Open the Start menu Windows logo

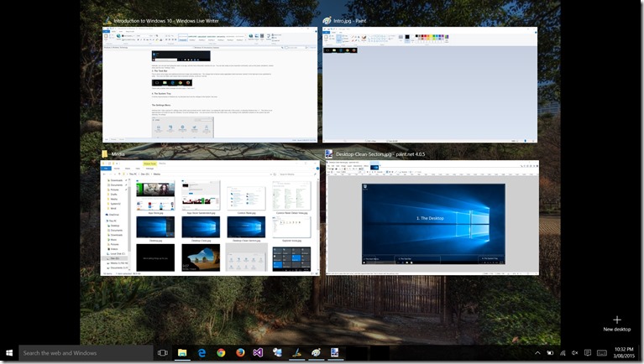pyautogui.click(x=10, y=353)
